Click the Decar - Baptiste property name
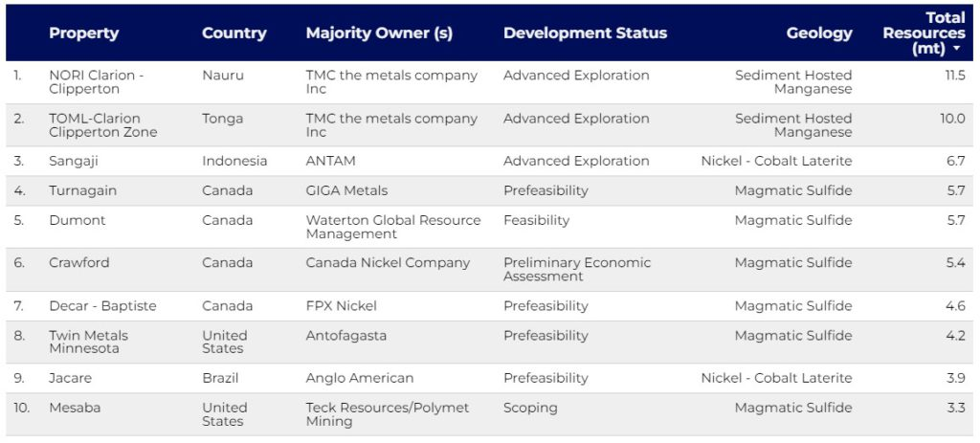The image size is (980, 443). tap(102, 306)
